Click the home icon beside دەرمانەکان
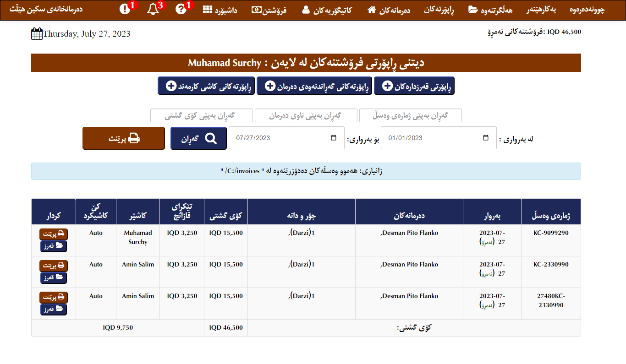Viewport: 626px width, 364px height. (x=372, y=10)
